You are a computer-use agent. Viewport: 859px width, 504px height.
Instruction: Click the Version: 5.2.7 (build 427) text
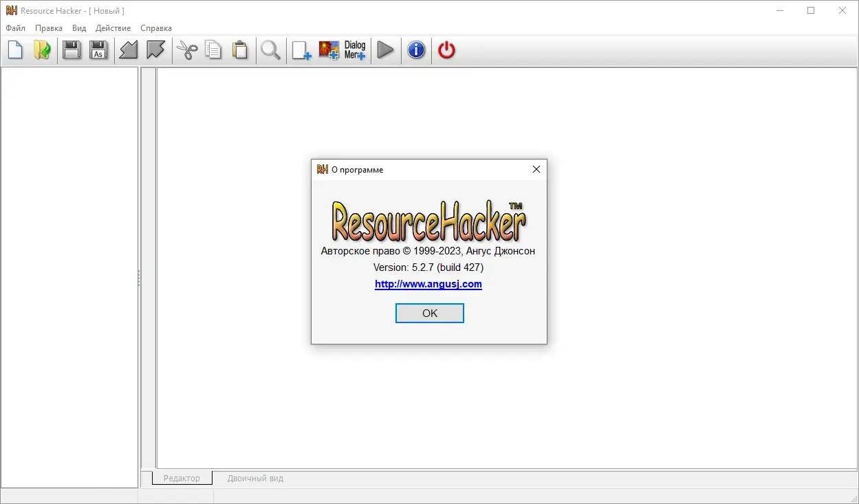428,267
